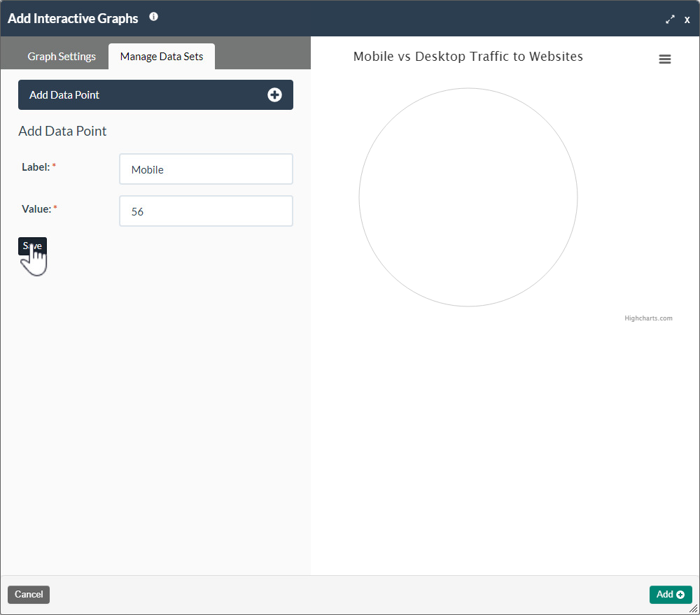Click the dialog resize handle in the corner

point(693,609)
